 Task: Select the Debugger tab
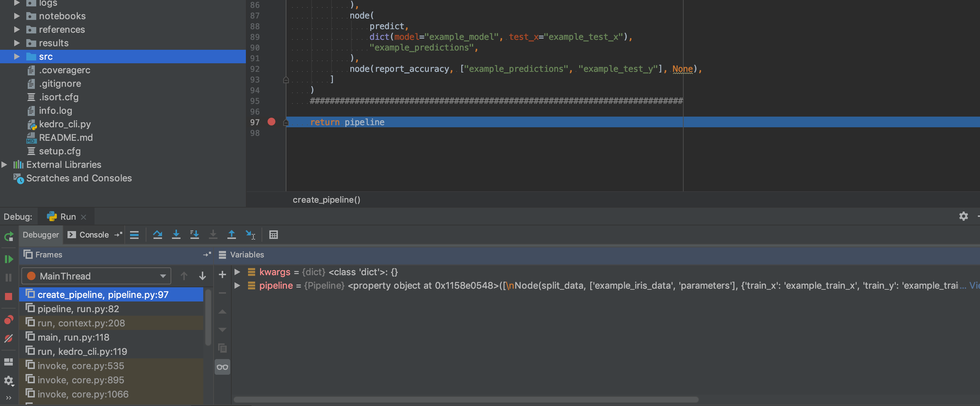click(x=41, y=234)
